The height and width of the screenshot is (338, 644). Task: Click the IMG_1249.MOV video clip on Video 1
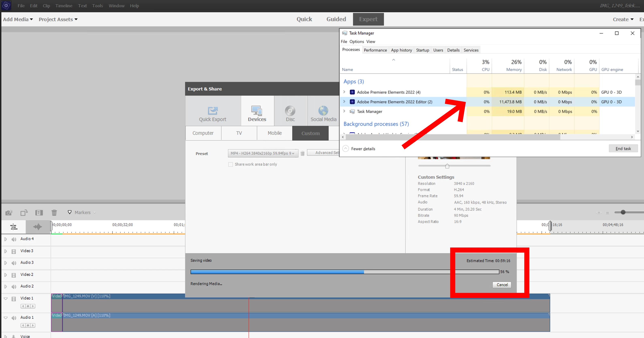[x=300, y=303]
